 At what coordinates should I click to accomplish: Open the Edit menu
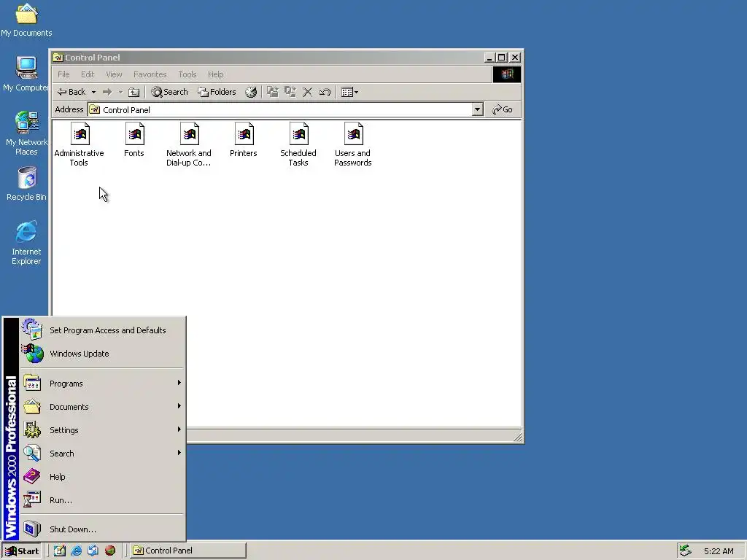click(x=88, y=74)
